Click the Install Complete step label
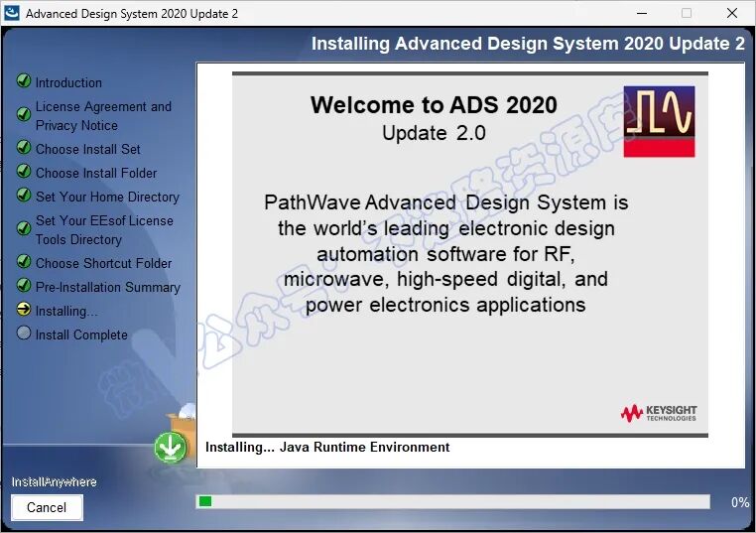Viewport: 756px width, 533px height. 81,334
